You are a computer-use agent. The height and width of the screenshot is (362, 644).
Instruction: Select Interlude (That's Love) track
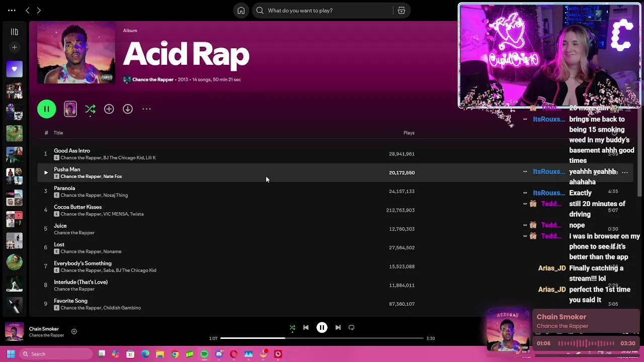[x=80, y=282]
